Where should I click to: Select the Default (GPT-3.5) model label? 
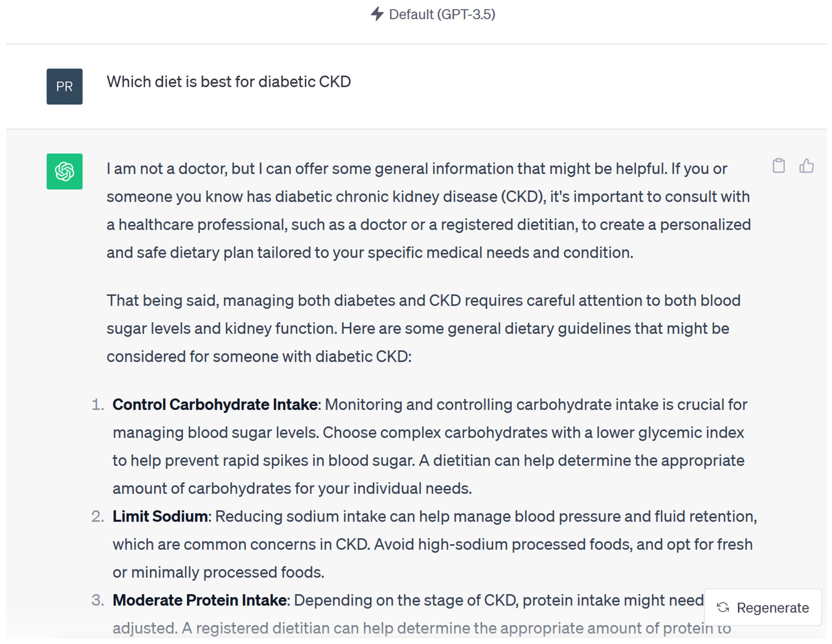click(442, 14)
